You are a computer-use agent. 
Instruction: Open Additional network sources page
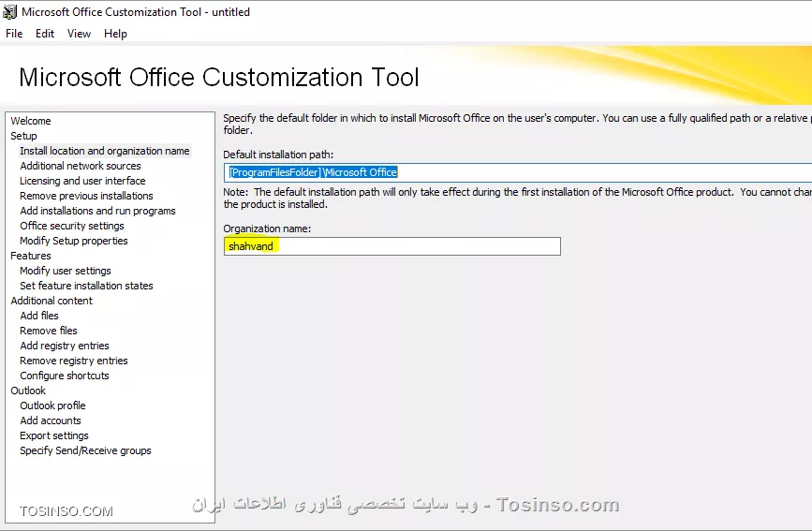81,166
